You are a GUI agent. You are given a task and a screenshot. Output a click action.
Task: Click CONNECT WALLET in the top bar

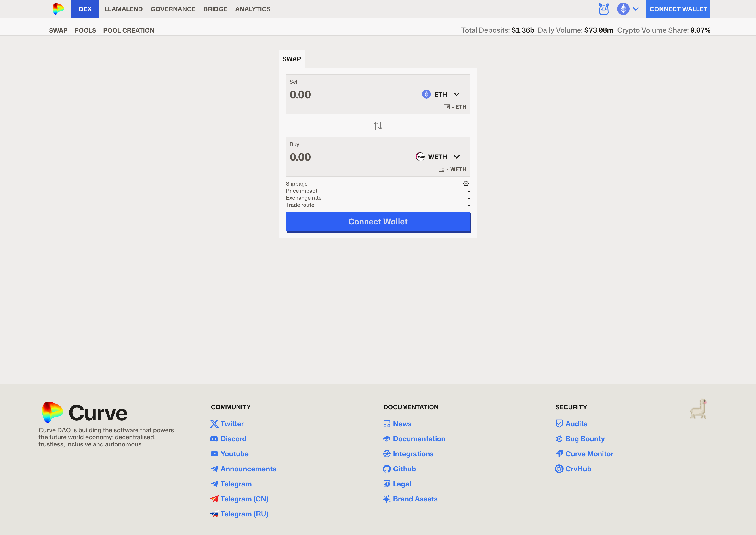coord(678,9)
